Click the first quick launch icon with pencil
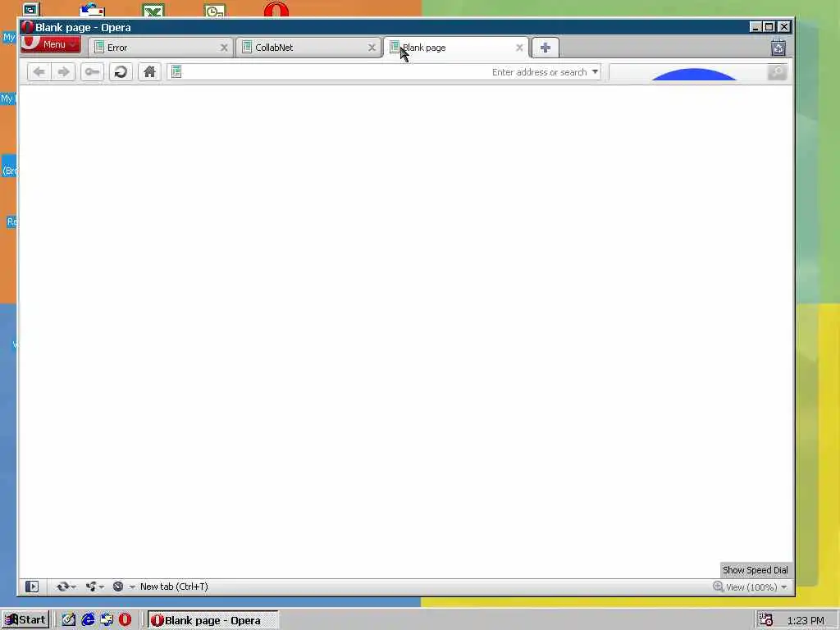The width and height of the screenshot is (840, 630). tap(69, 620)
